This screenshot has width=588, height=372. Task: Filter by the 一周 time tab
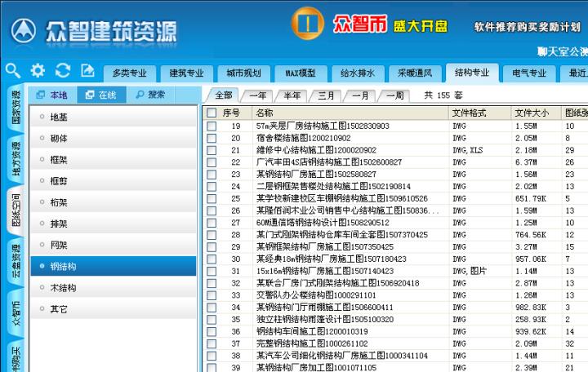click(x=394, y=95)
